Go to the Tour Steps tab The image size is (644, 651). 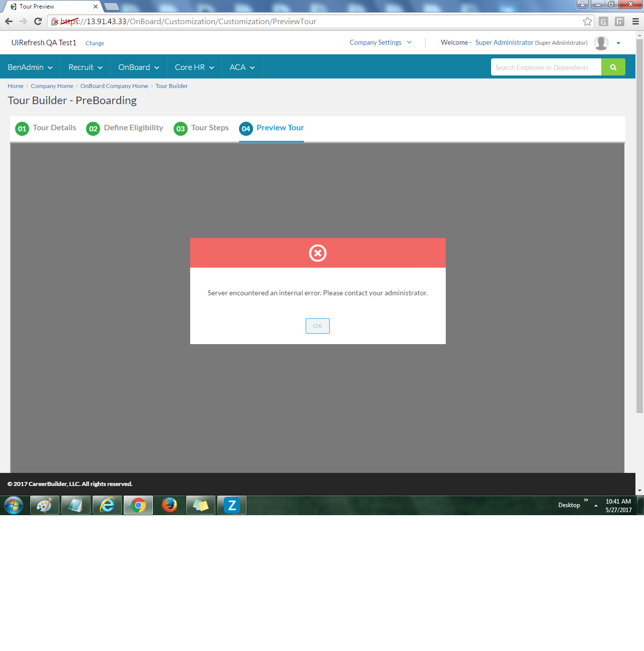click(x=210, y=128)
